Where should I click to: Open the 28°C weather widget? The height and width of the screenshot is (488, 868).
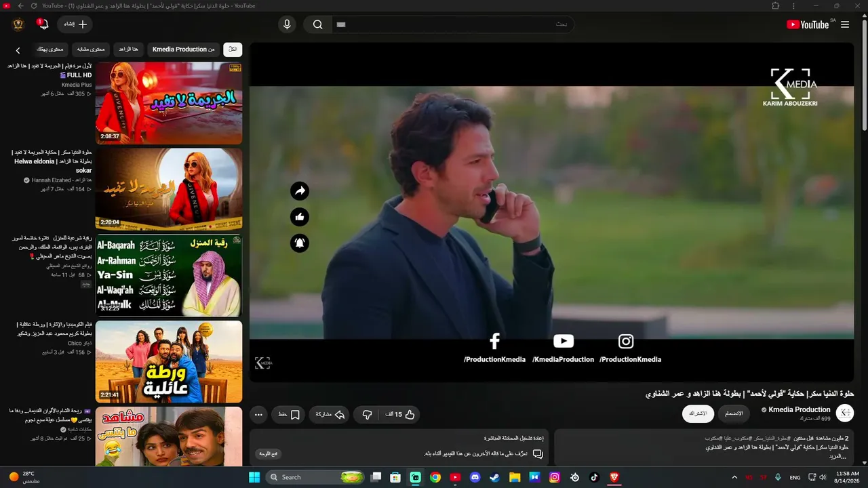click(x=24, y=477)
